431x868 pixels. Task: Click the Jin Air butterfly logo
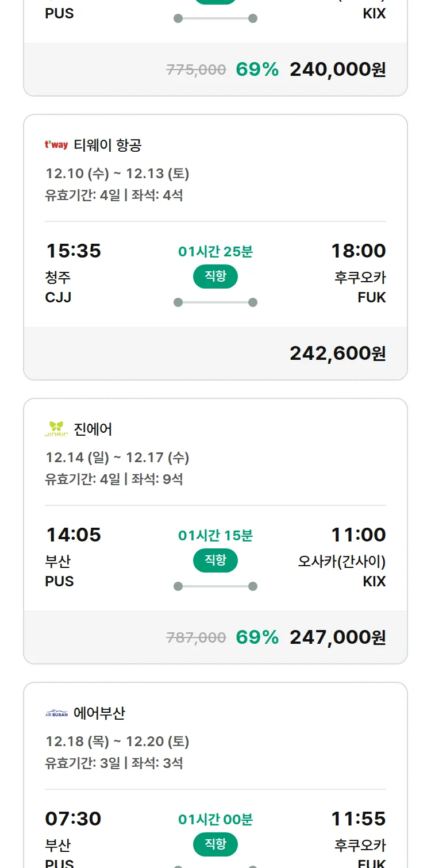[56, 429]
